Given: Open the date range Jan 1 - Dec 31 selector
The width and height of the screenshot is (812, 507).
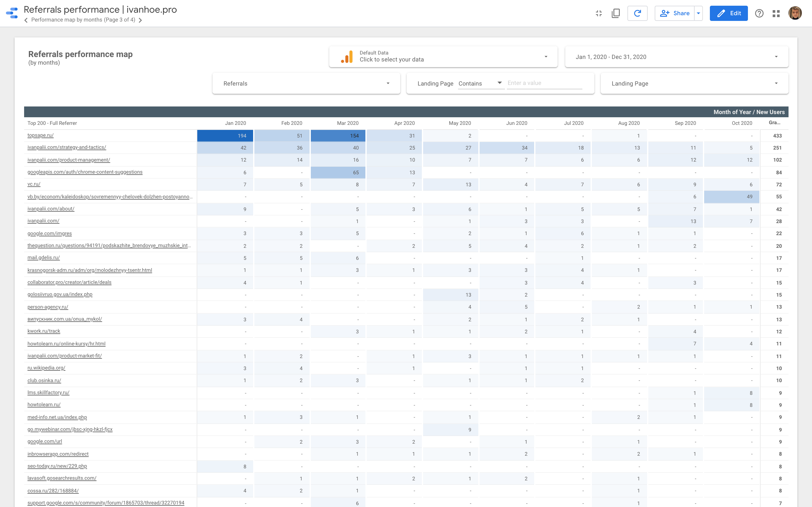Looking at the screenshot, I should click(676, 57).
